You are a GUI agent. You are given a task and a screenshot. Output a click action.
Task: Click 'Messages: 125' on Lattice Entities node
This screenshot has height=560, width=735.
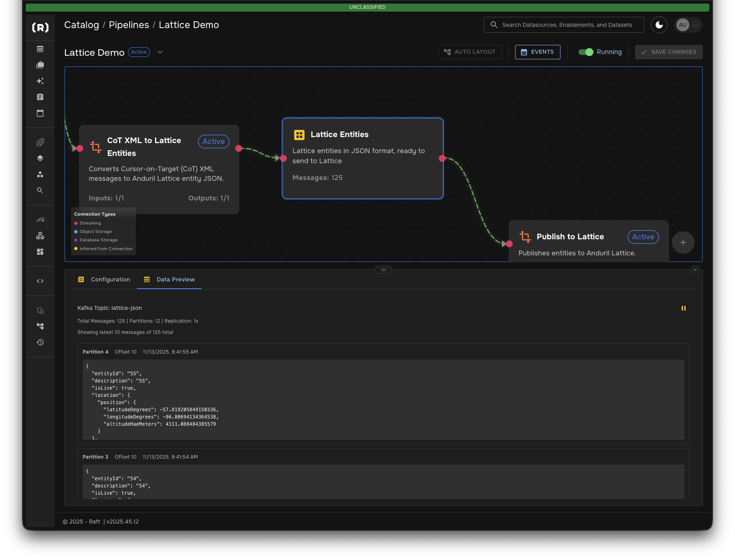pos(317,178)
